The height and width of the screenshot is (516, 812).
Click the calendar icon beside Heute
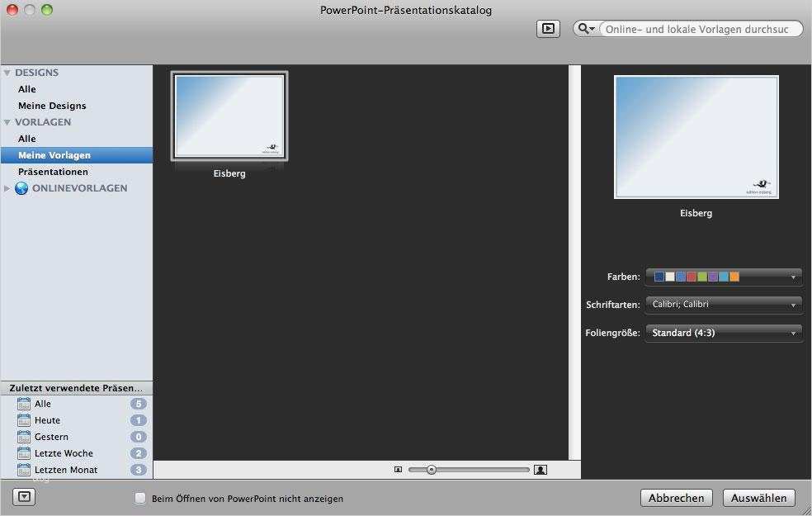(x=24, y=420)
